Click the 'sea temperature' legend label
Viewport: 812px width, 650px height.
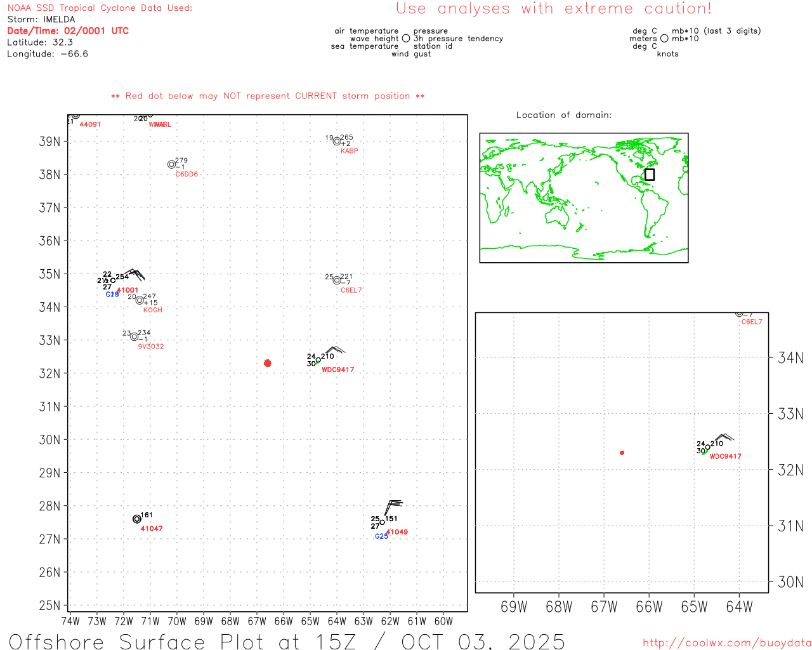365,46
